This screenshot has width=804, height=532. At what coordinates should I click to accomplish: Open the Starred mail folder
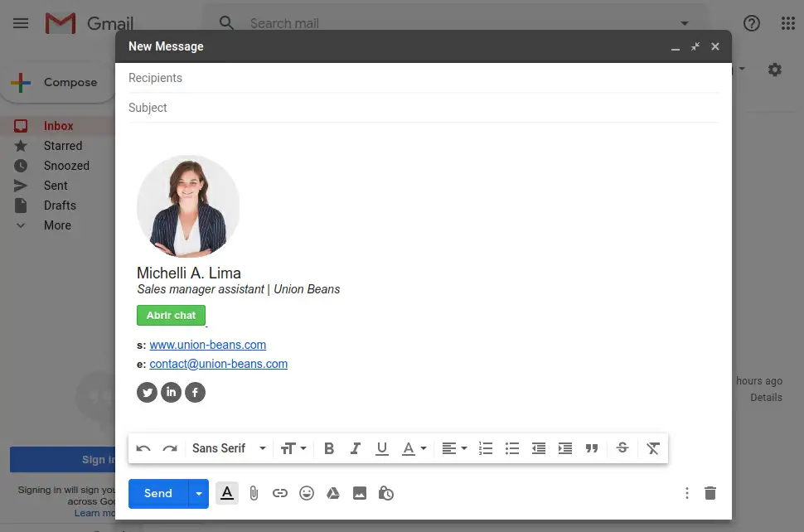click(x=65, y=145)
